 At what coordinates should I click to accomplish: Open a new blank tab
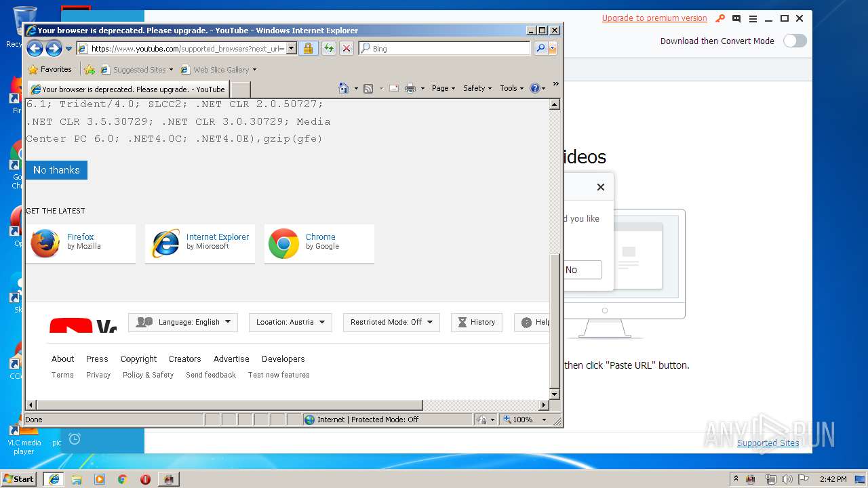pyautogui.click(x=241, y=89)
